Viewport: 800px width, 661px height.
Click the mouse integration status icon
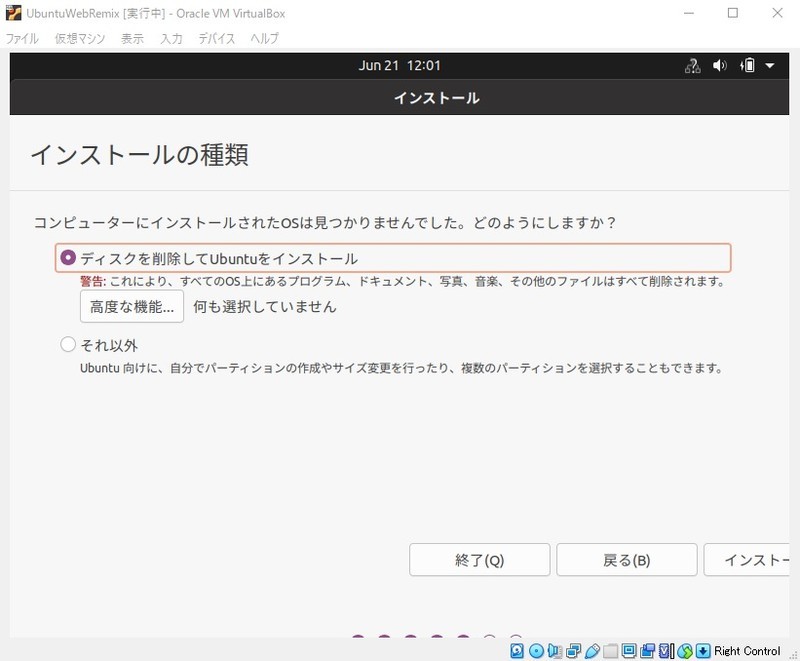(685, 651)
